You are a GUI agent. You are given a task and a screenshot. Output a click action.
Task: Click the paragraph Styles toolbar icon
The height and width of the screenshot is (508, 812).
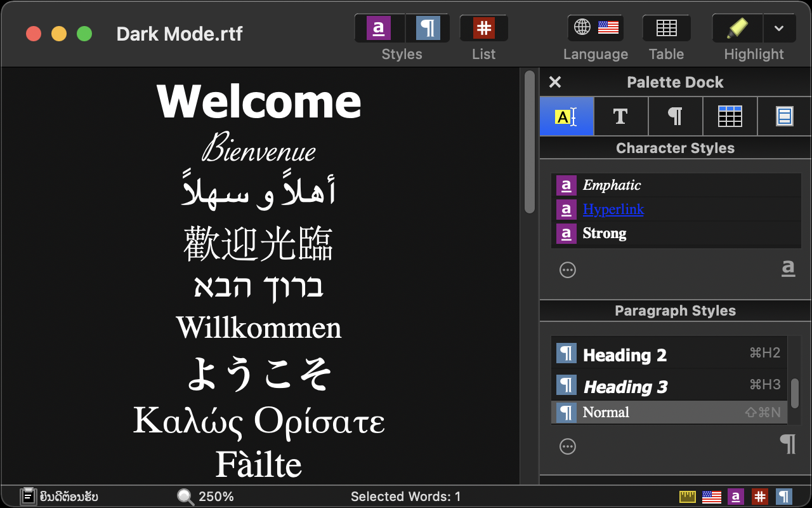(x=428, y=29)
